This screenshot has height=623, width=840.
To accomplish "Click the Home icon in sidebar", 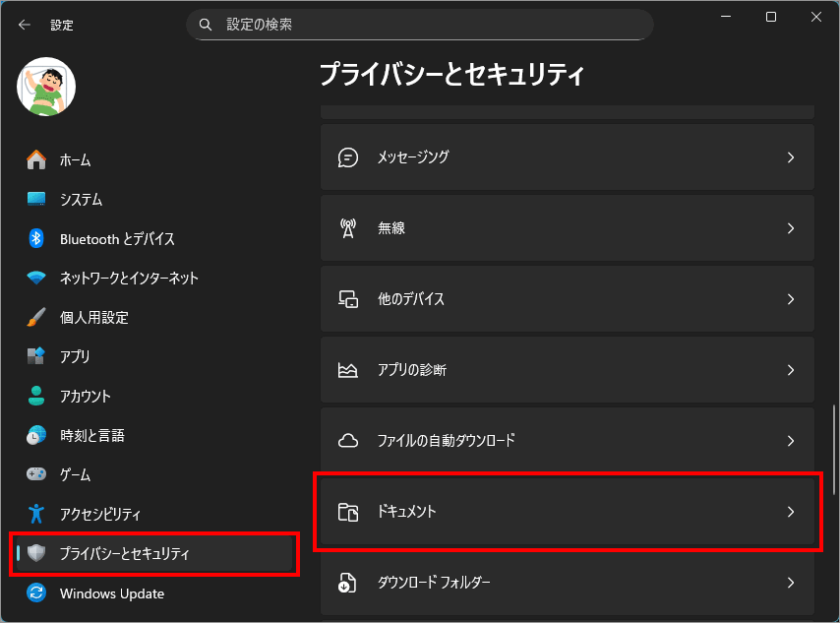I will tap(36, 159).
